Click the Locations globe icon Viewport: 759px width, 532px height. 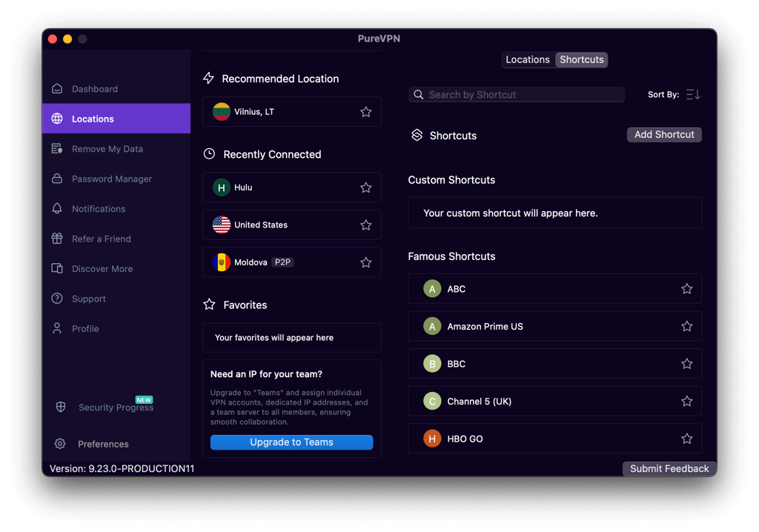(x=57, y=119)
